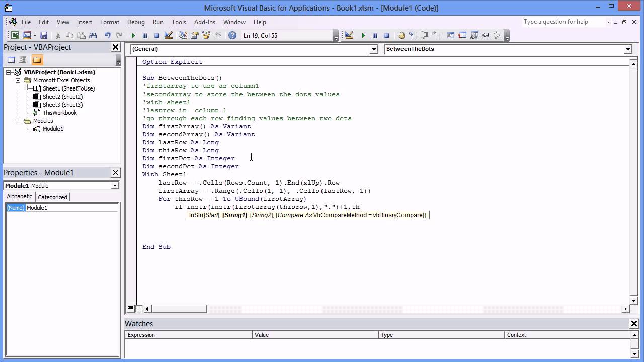Open the Properties Window toolbar icon

coord(194,35)
